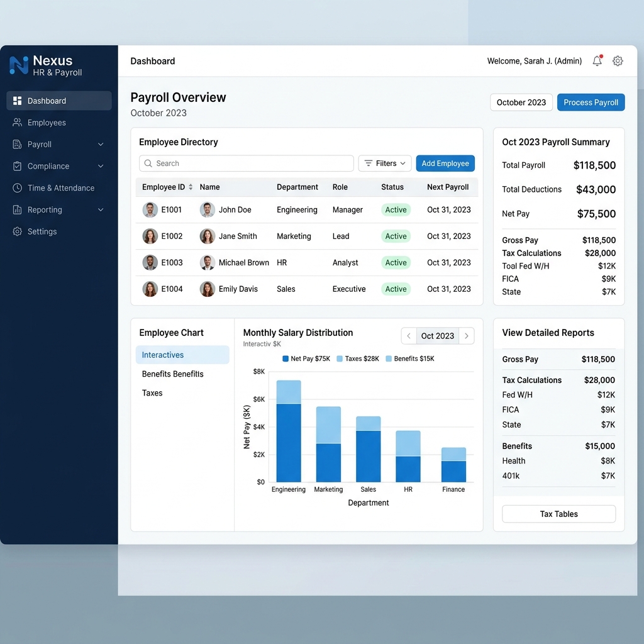
Task: Click the Engineering bar in chart
Action: [289, 431]
